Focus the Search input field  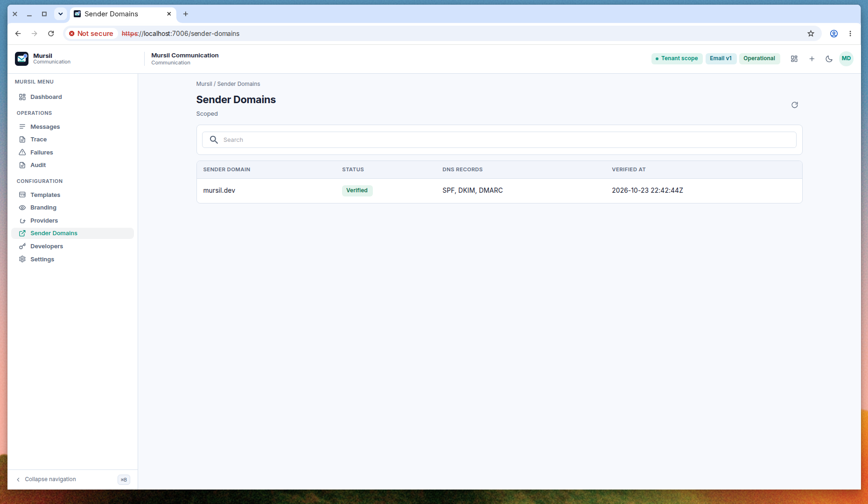pyautogui.click(x=499, y=140)
